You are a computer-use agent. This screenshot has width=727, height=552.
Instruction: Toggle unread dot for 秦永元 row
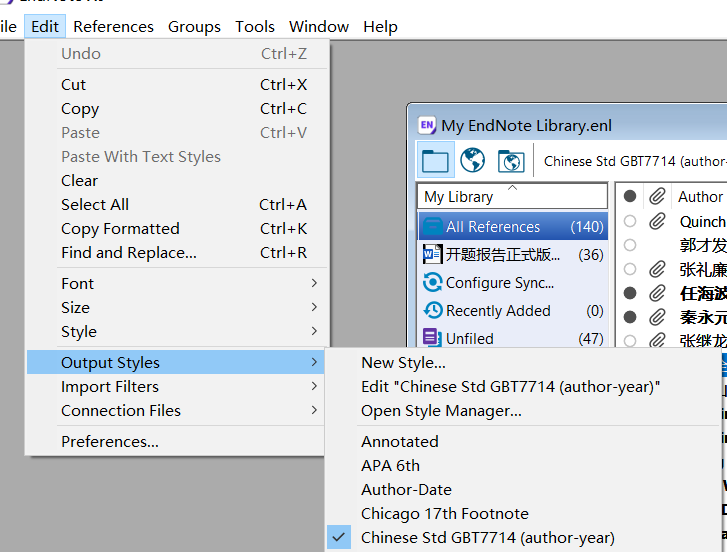point(630,317)
